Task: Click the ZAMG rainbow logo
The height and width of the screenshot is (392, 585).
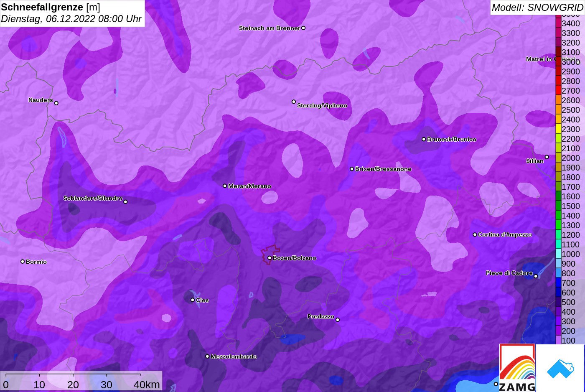Action: (x=517, y=368)
